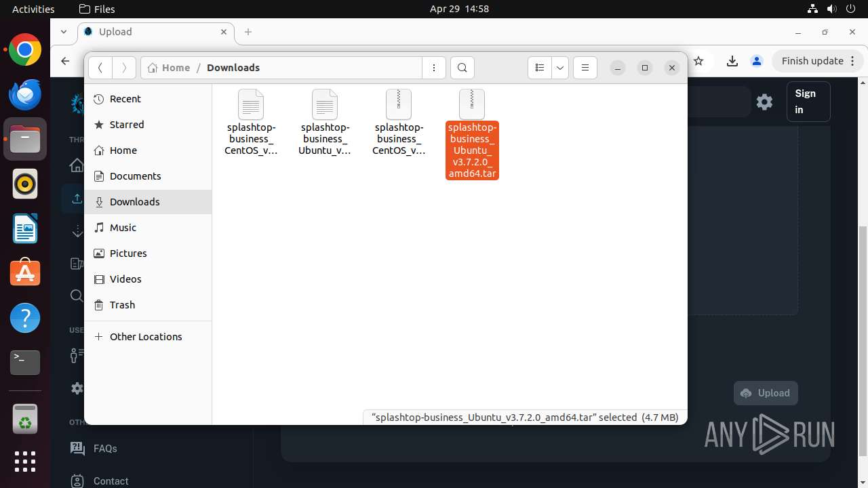Go to Home in the sidebar

point(148,150)
